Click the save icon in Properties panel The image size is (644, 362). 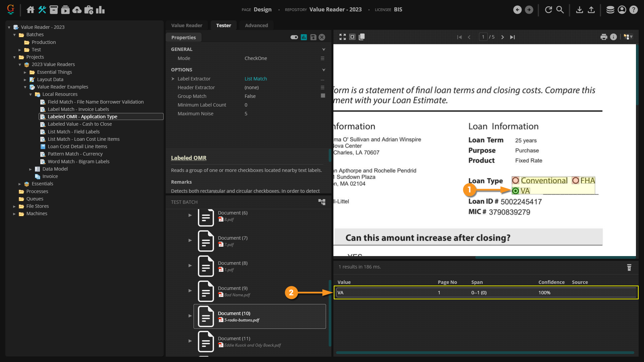[x=313, y=37]
